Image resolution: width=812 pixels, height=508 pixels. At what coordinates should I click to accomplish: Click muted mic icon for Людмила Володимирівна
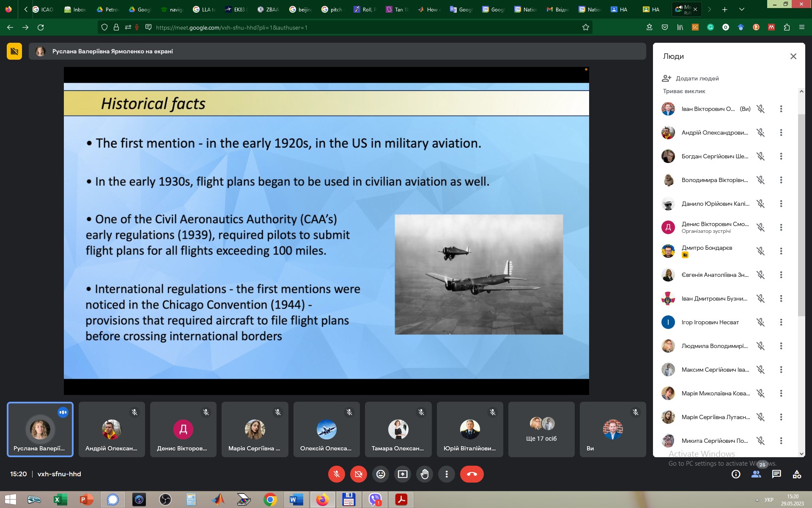760,346
